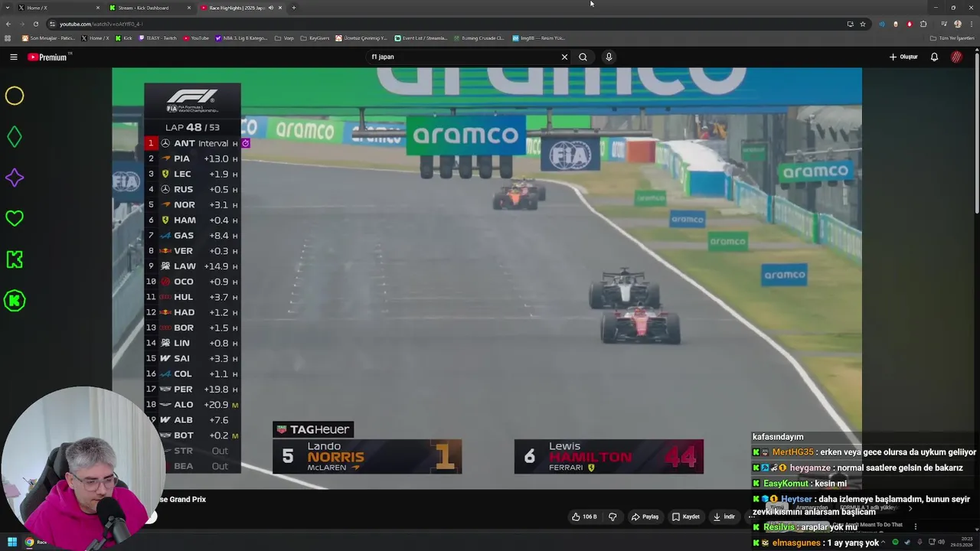The width and height of the screenshot is (980, 551).
Task: Open the account avatar menu in YouTube
Action: pyautogui.click(x=956, y=57)
